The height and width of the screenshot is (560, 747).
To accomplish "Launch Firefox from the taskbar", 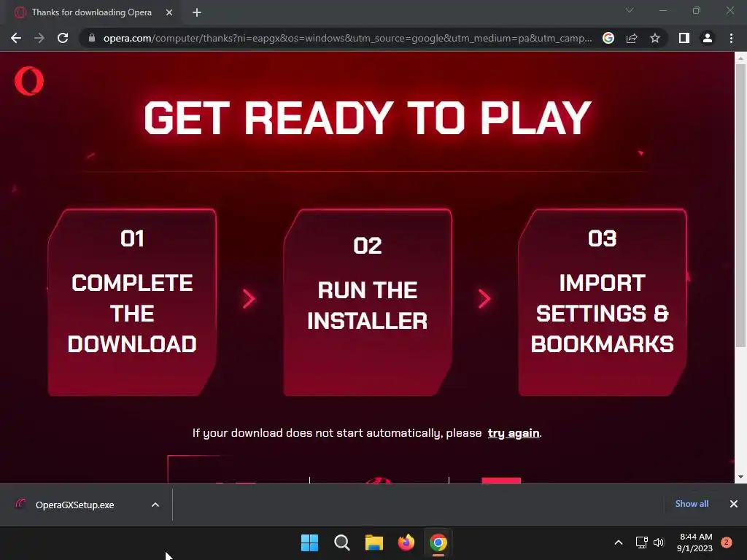I will tap(406, 542).
